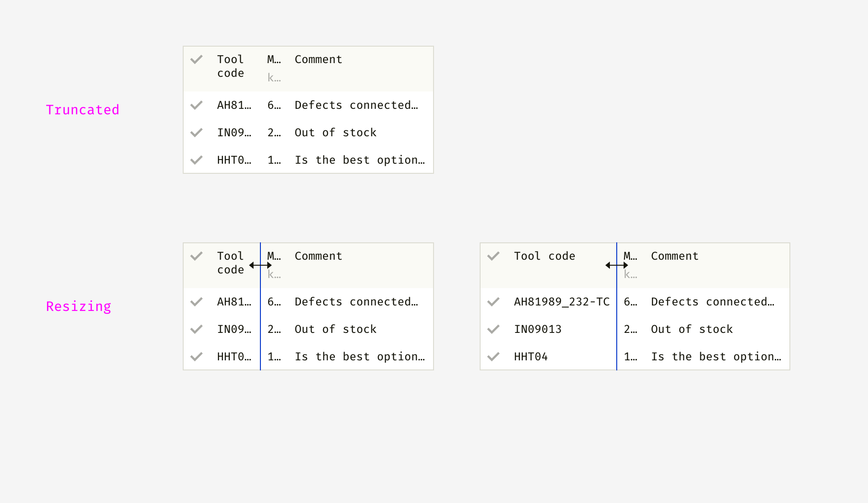Click the Defects connected… cell in the Truncated table
Screen dimensions: 868x503
pos(356,105)
